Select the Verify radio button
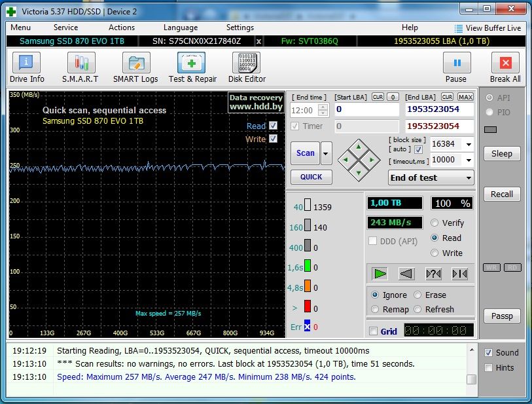The height and width of the screenshot is (404, 532). [434, 223]
